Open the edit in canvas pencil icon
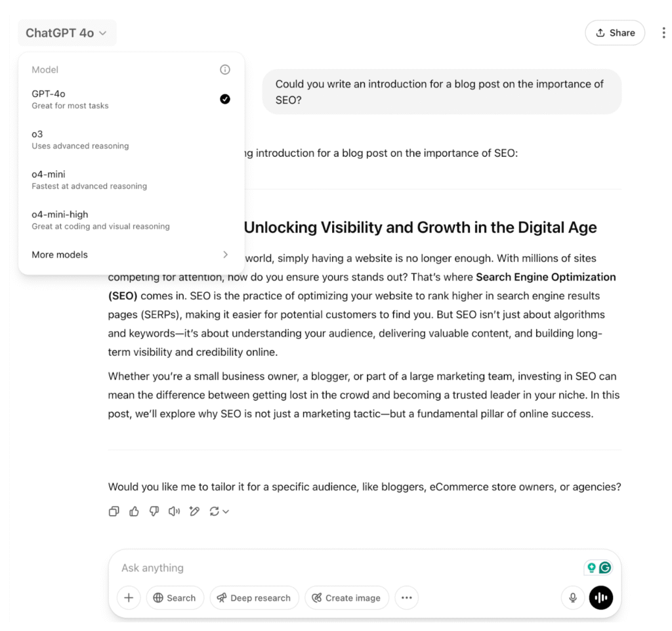Screen dimensions: 672x631 [194, 511]
